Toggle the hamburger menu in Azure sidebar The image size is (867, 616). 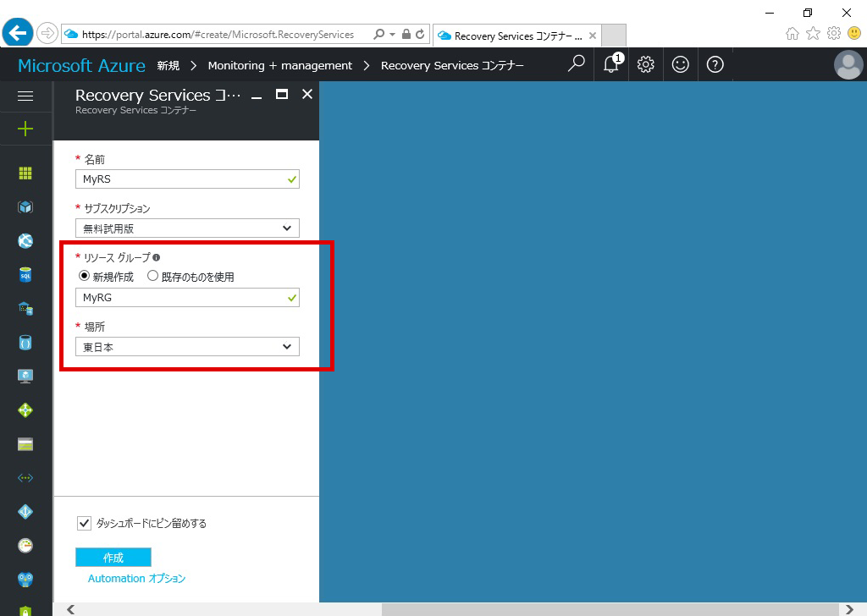(x=25, y=96)
